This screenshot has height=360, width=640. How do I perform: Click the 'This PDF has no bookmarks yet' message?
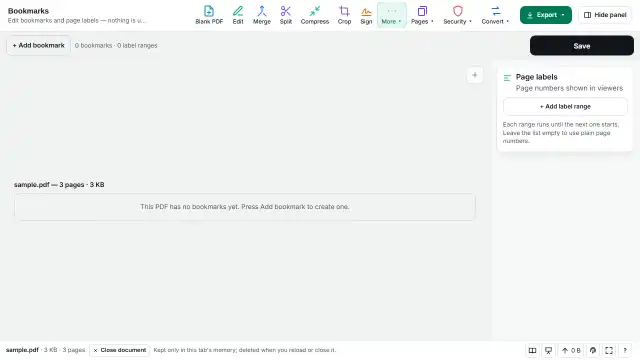(245, 207)
